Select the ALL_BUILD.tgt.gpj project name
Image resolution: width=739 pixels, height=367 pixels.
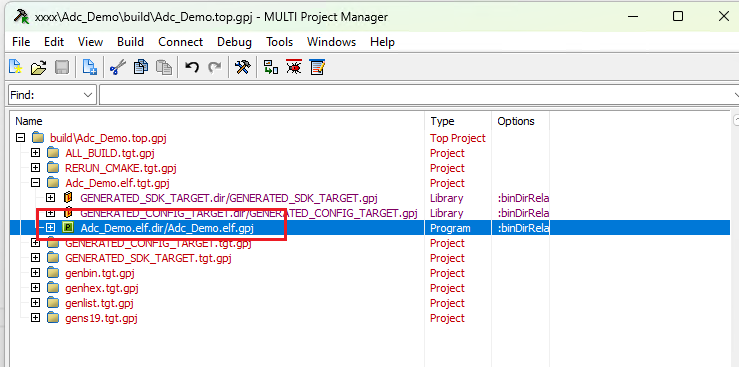click(110, 153)
